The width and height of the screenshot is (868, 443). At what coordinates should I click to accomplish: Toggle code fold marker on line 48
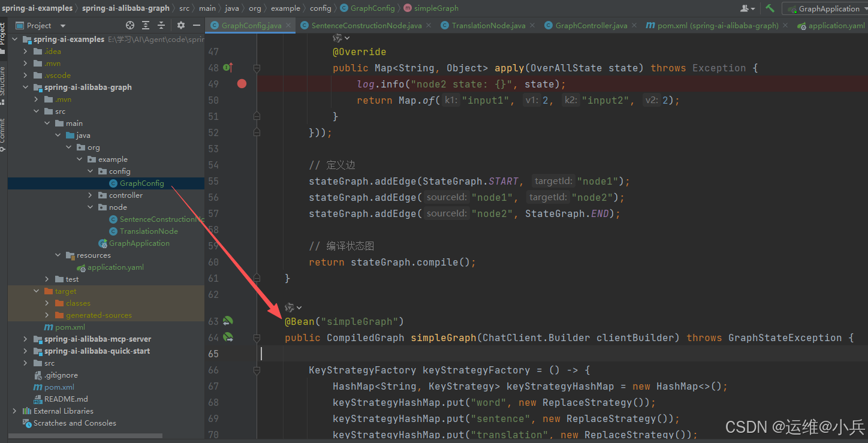point(257,68)
